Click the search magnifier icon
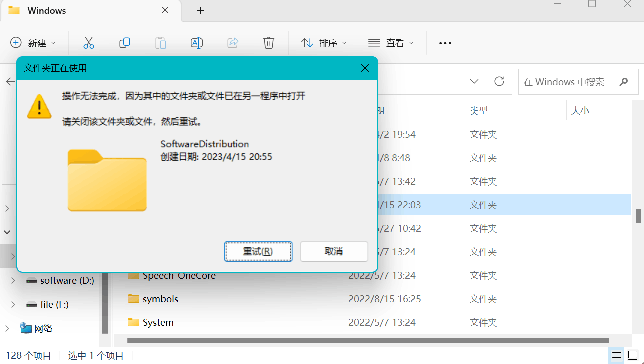 coord(623,82)
